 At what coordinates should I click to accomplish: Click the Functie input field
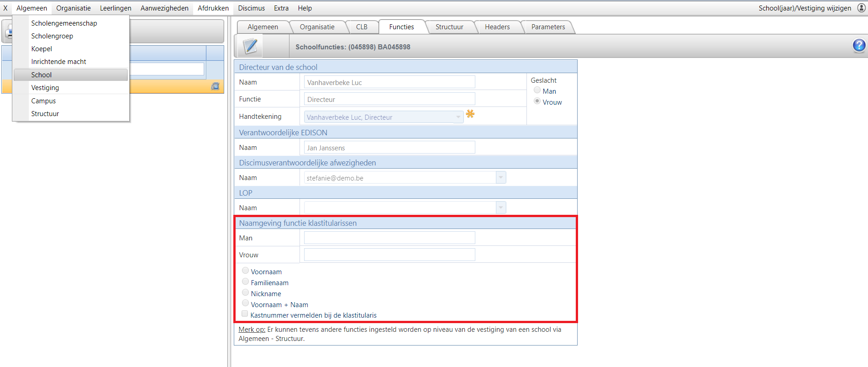[x=389, y=99]
